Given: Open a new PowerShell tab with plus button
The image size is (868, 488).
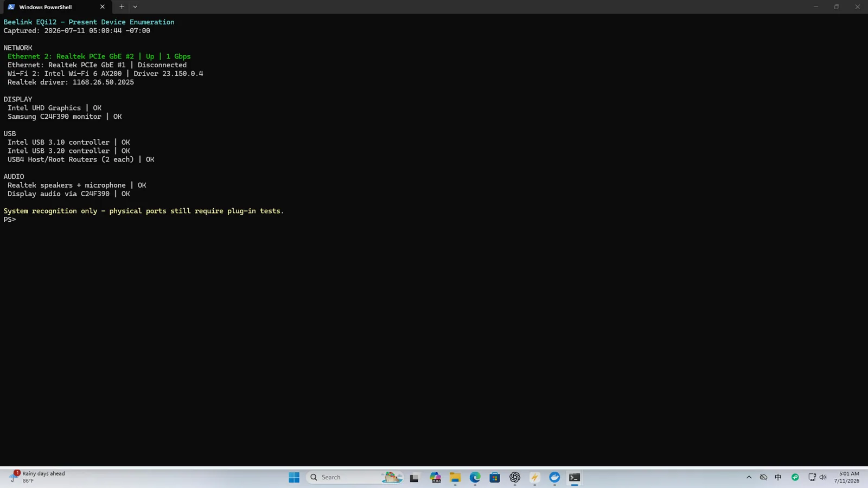Looking at the screenshot, I should point(122,7).
